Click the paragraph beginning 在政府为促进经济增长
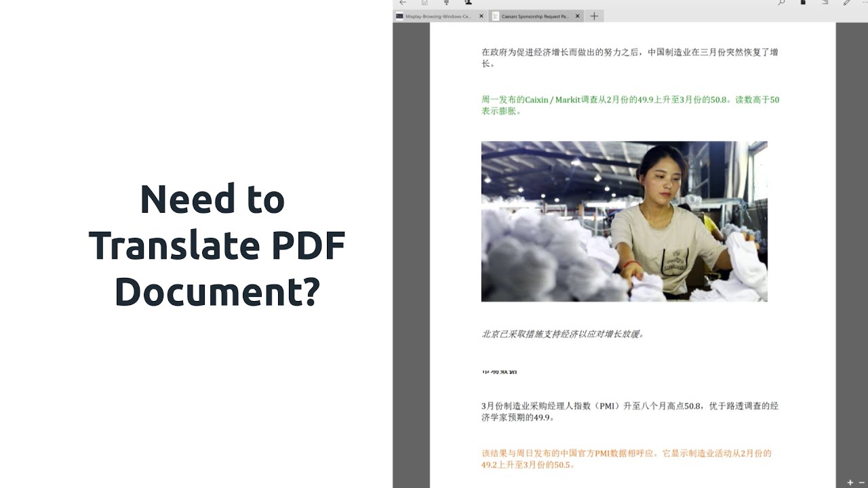Image resolution: width=868 pixels, height=488 pixels. [x=629, y=58]
